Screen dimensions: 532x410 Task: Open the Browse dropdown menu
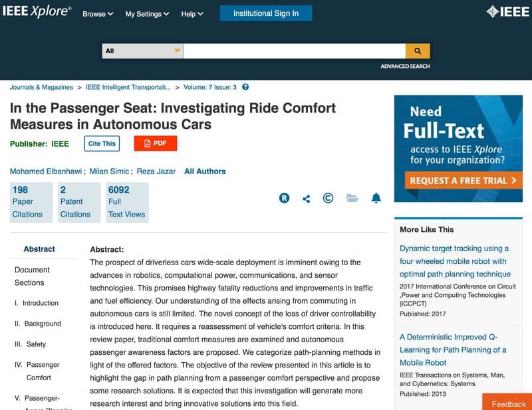point(98,14)
